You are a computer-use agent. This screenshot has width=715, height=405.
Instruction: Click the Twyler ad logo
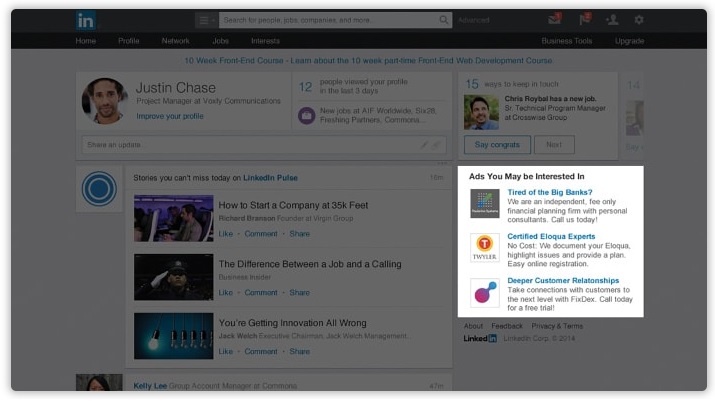pos(485,248)
